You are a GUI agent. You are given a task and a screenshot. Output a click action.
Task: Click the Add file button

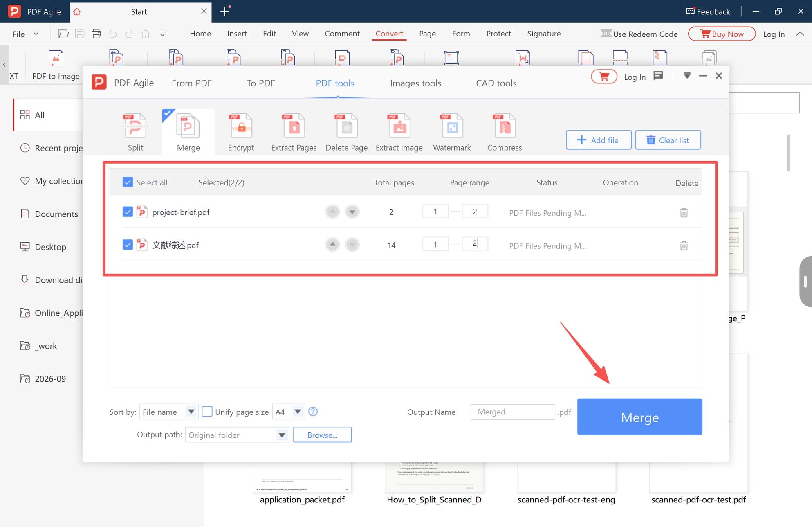[x=599, y=140]
